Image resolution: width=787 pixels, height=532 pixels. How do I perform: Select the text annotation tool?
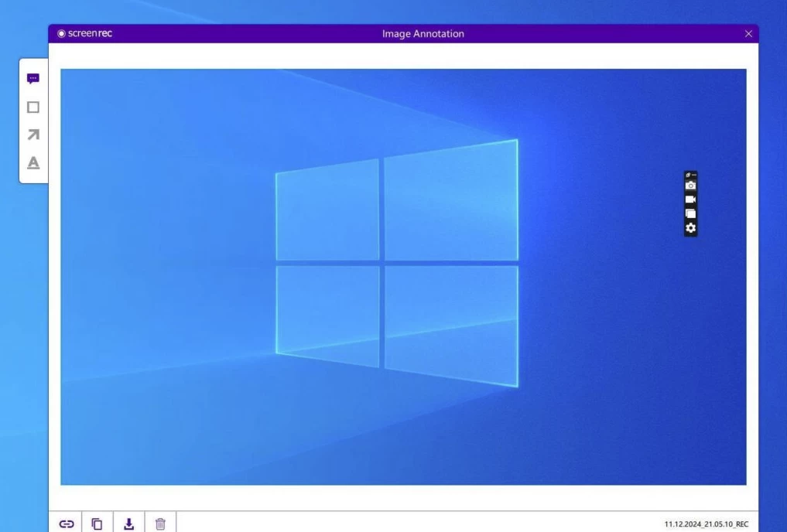[x=33, y=163]
